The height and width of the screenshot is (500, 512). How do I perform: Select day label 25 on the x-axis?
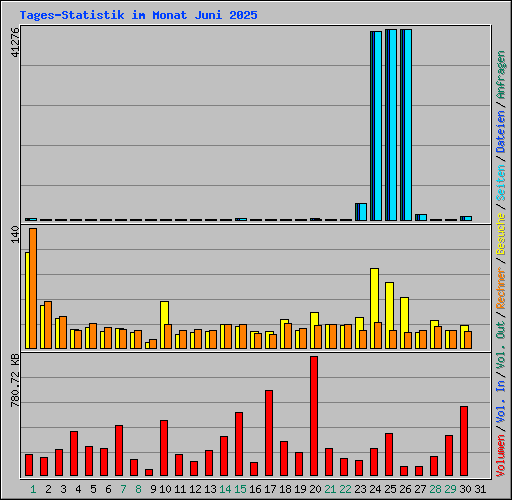coord(390,489)
